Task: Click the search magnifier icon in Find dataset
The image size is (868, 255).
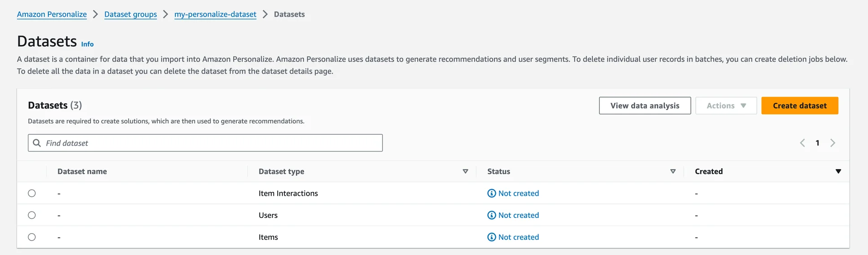Action: 37,143
